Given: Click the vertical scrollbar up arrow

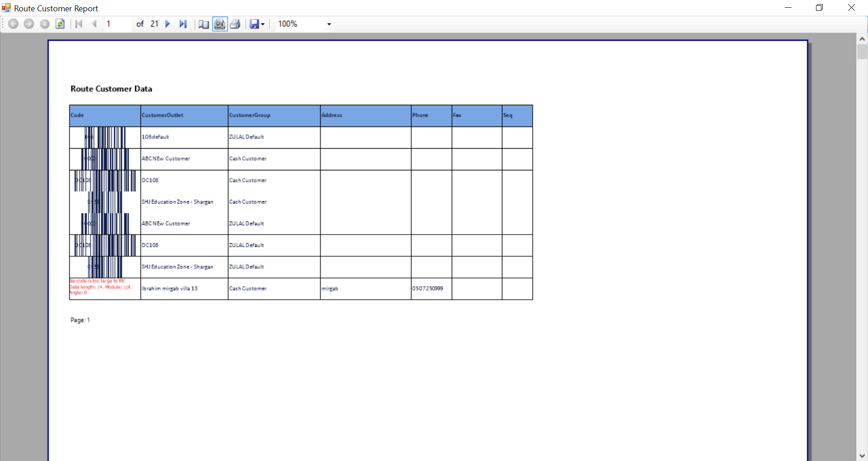Looking at the screenshot, I should [862, 39].
